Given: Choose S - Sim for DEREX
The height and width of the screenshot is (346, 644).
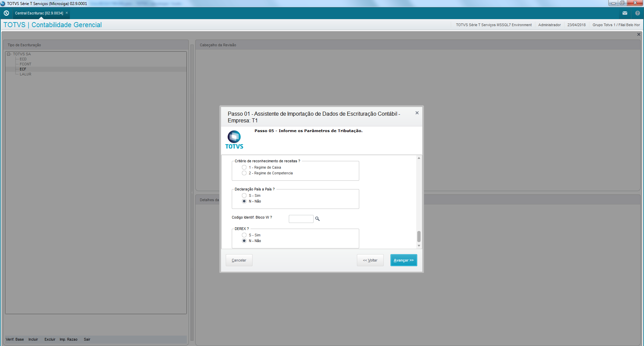Looking at the screenshot, I should click(244, 235).
